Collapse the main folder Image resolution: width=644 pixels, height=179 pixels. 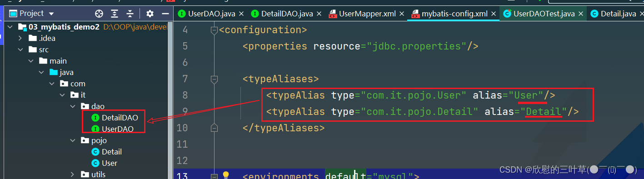pos(31,61)
